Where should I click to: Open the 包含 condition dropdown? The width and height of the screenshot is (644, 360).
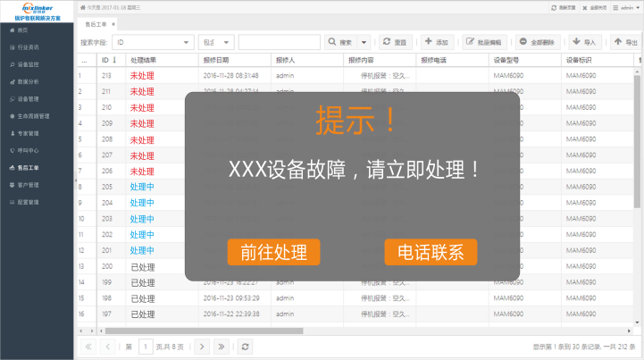215,42
